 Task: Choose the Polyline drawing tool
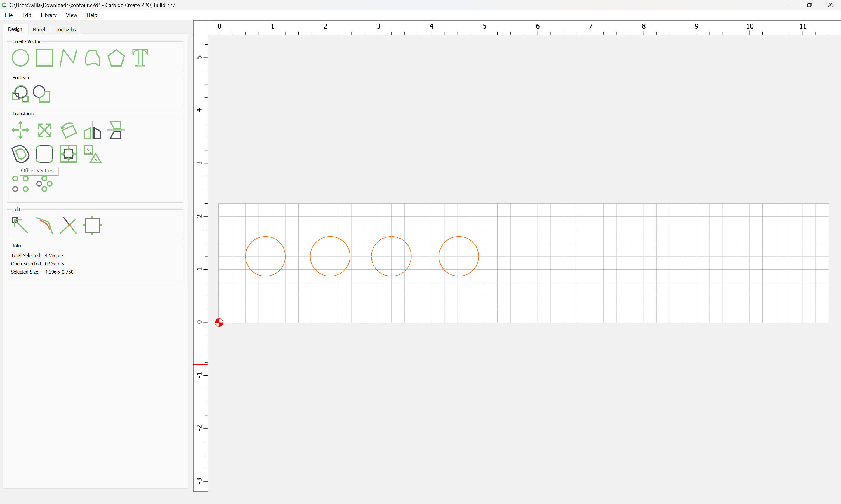68,58
